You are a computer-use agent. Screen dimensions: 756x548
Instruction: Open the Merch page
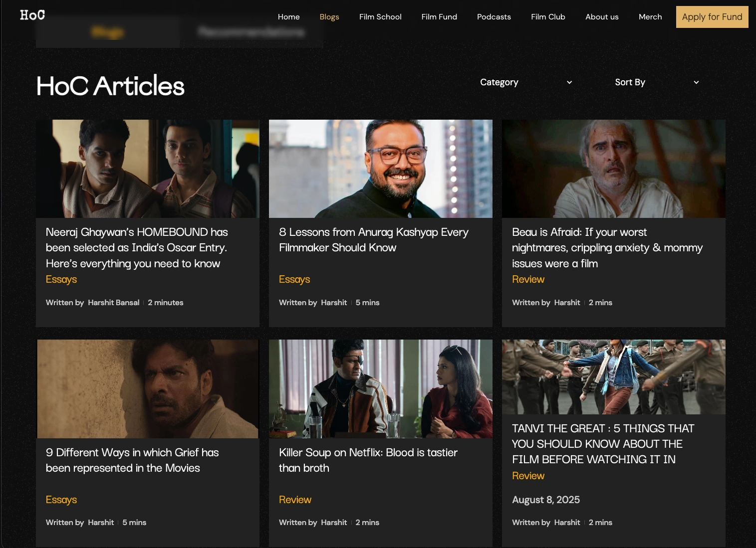650,16
